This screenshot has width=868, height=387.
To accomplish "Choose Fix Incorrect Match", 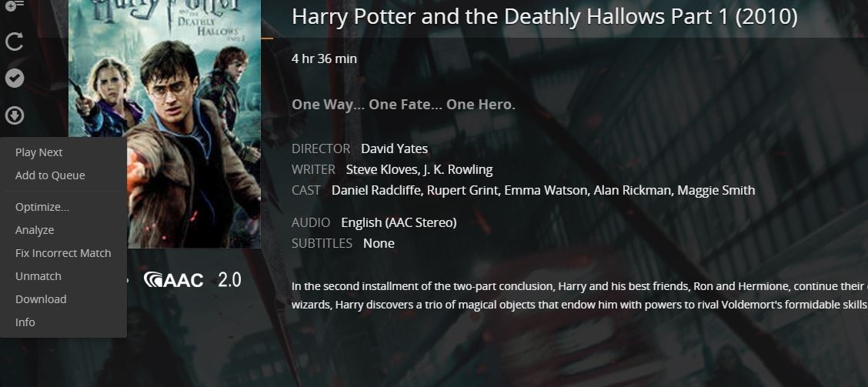I will point(63,253).
